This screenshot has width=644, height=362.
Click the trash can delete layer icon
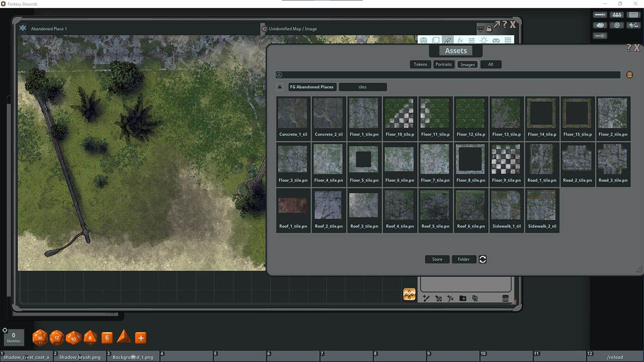(x=506, y=298)
